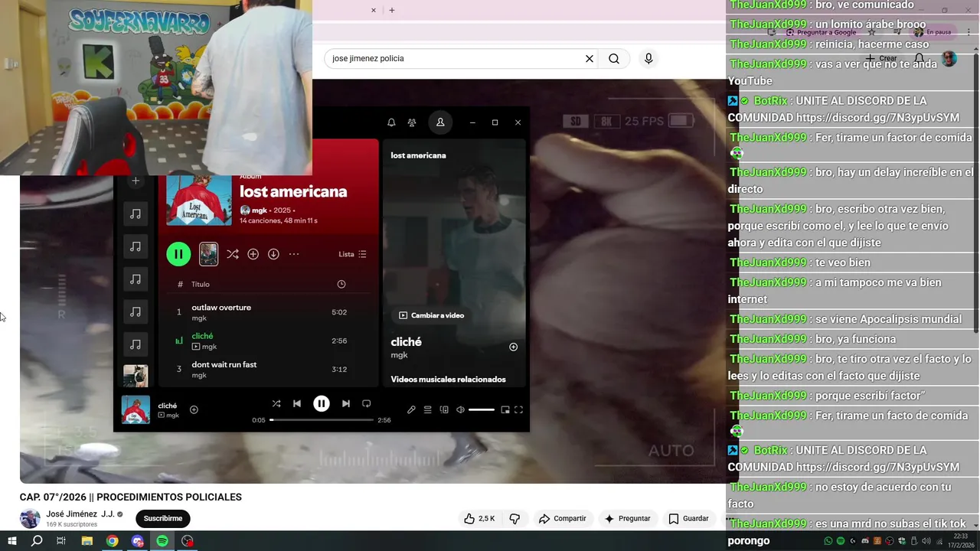Toggle repeat in Spotify player bar
The width and height of the screenshot is (980, 551).
pyautogui.click(x=367, y=404)
